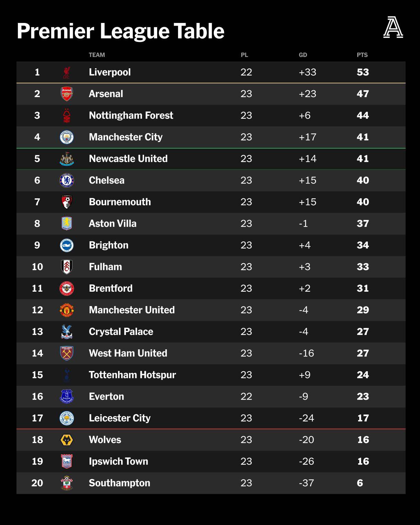The image size is (420, 525).
Task: Click the Everton club badge
Action: point(67,397)
